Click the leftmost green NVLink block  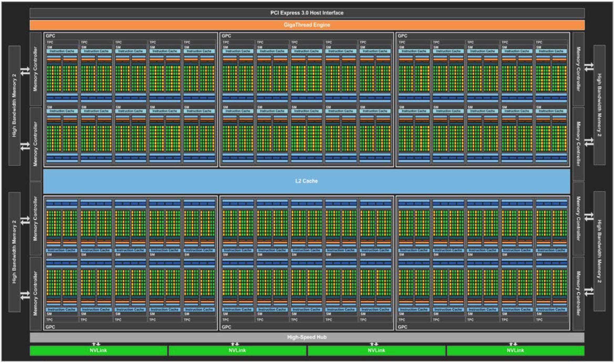click(98, 351)
